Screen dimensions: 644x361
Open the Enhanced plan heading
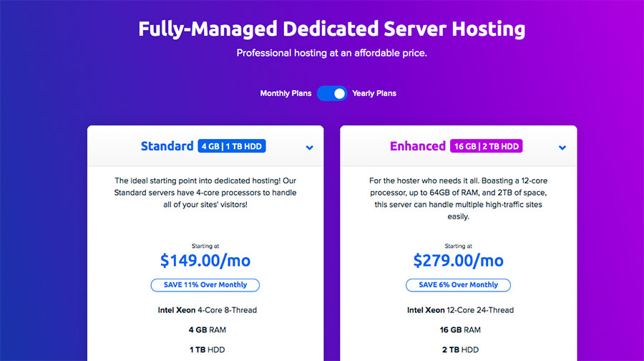418,146
